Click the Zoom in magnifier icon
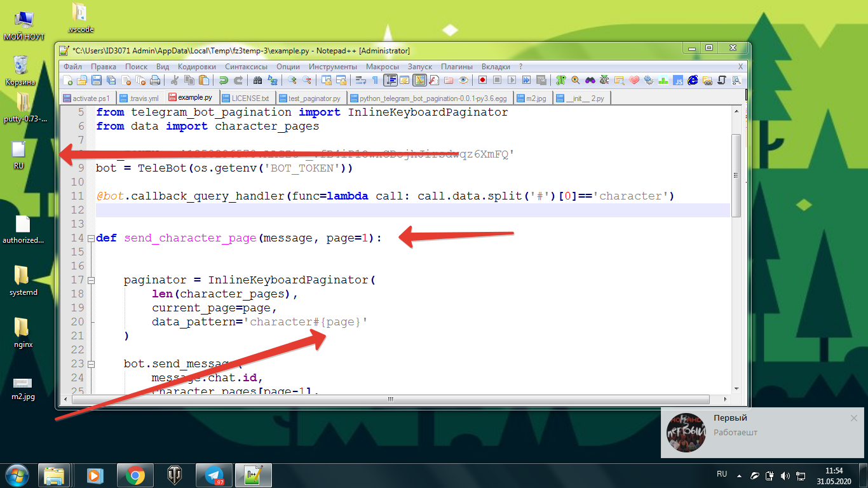 tap(292, 81)
